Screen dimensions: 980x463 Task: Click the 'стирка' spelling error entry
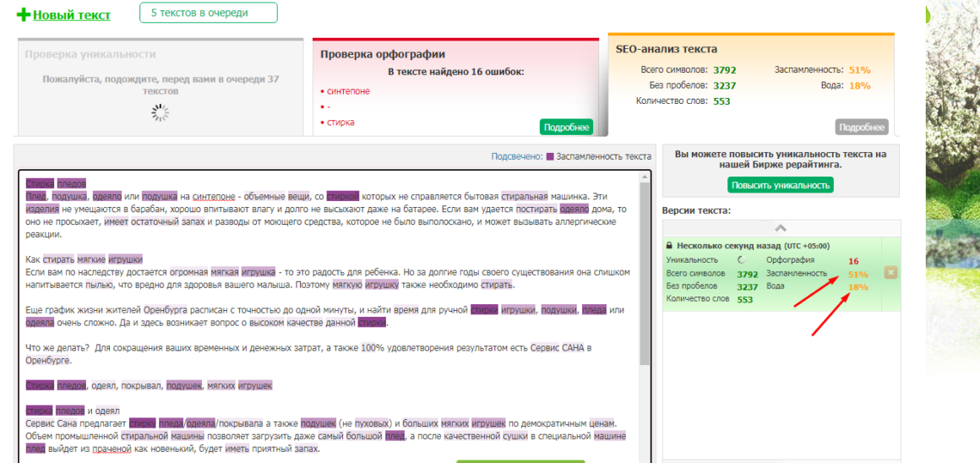point(340,122)
